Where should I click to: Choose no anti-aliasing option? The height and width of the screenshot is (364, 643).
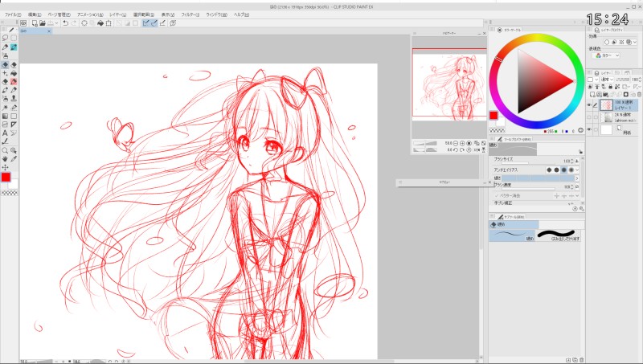[549, 170]
